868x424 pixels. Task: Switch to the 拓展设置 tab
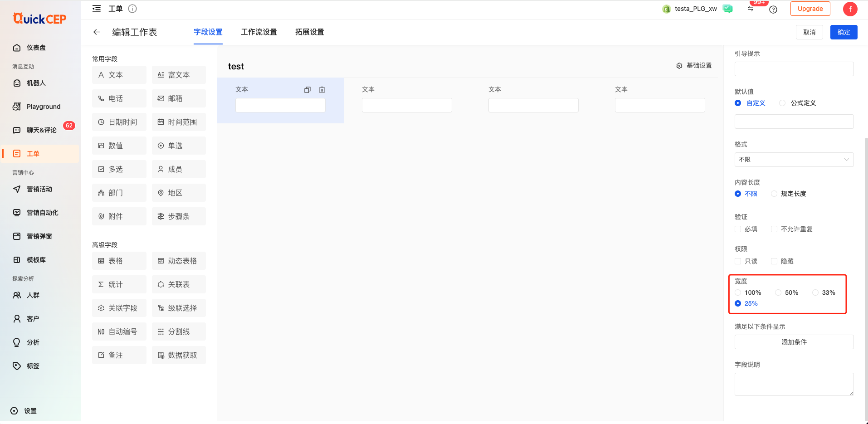pyautogui.click(x=310, y=32)
